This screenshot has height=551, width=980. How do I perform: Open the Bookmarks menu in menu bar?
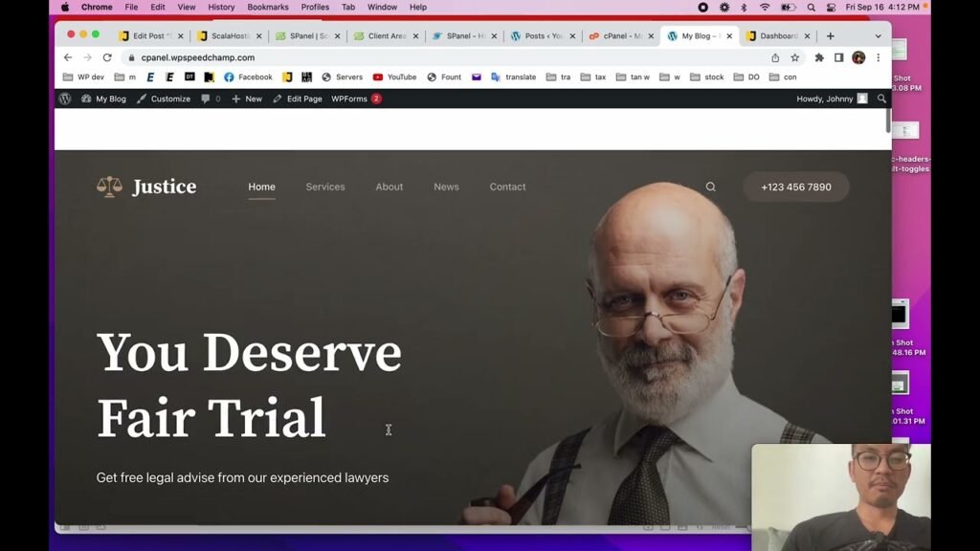[x=268, y=7]
